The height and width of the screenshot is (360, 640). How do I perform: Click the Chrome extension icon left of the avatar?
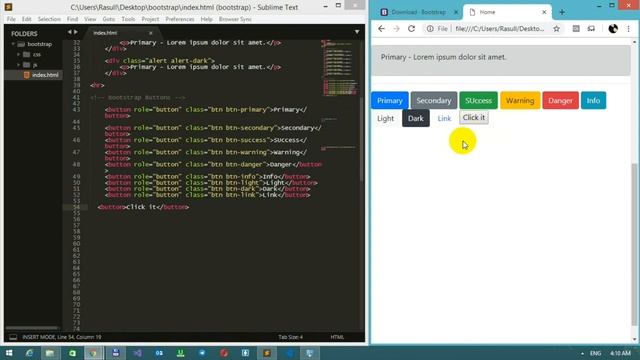591,29
